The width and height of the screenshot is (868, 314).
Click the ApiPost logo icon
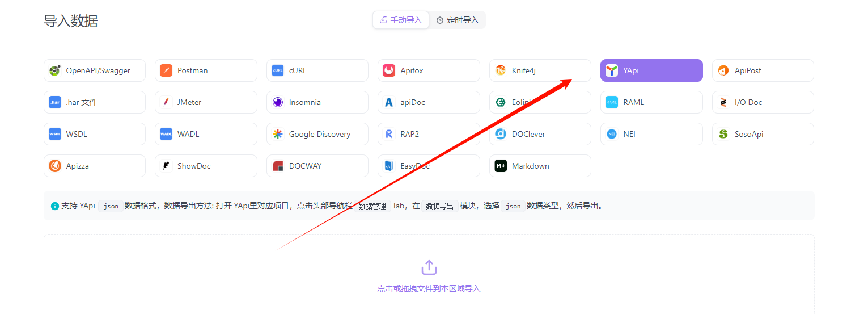pos(723,70)
